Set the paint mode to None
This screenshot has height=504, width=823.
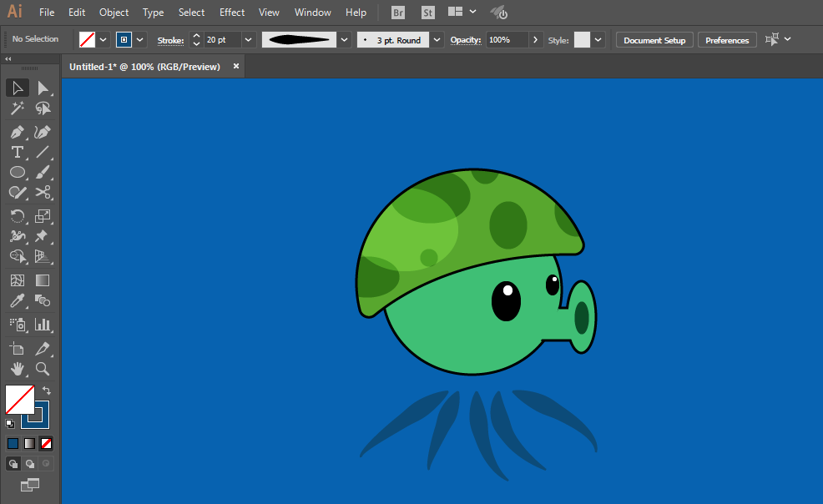pos(47,443)
